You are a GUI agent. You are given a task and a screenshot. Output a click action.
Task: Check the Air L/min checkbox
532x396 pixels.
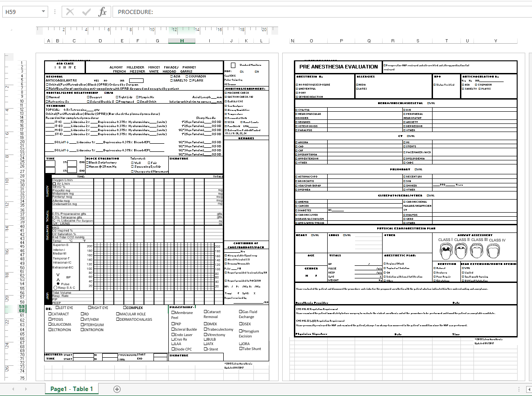(x=54, y=184)
